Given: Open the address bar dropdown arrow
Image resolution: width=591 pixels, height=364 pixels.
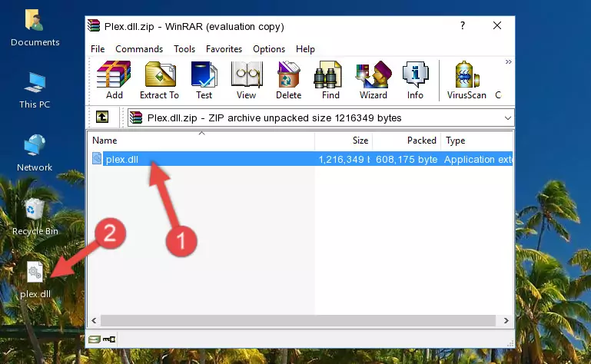Looking at the screenshot, I should point(508,118).
